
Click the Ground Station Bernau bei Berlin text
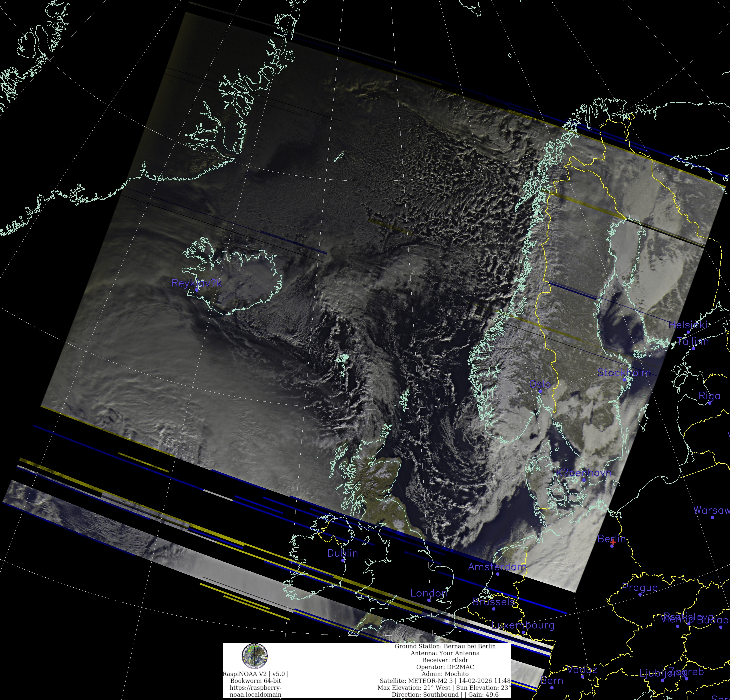click(445, 646)
